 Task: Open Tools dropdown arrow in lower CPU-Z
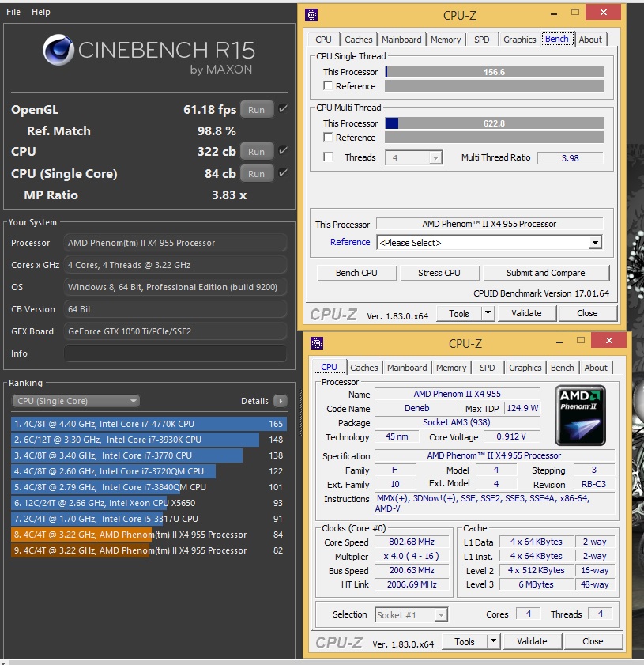(x=493, y=641)
